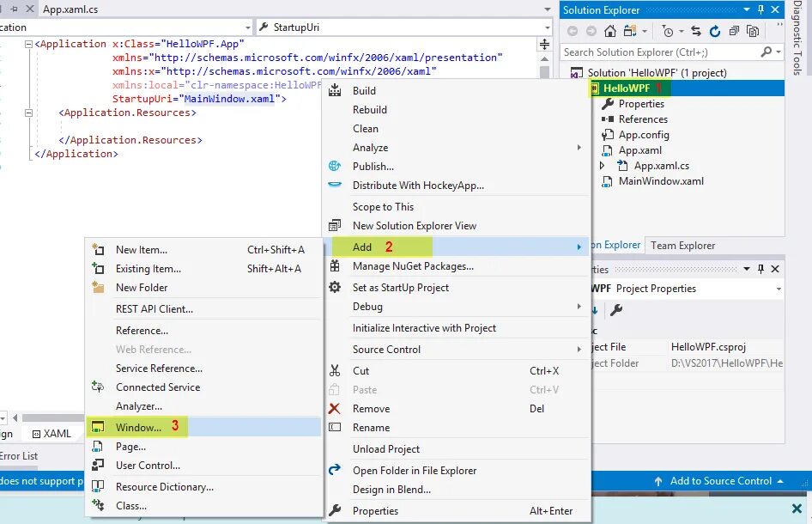812x524 pixels.
Task: Choose Resource Dictionary... in Add submenu
Action: 203,487
